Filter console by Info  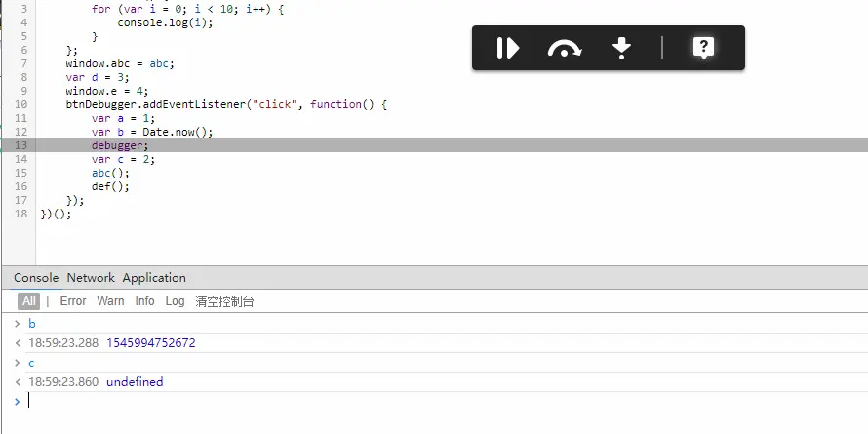(x=144, y=301)
